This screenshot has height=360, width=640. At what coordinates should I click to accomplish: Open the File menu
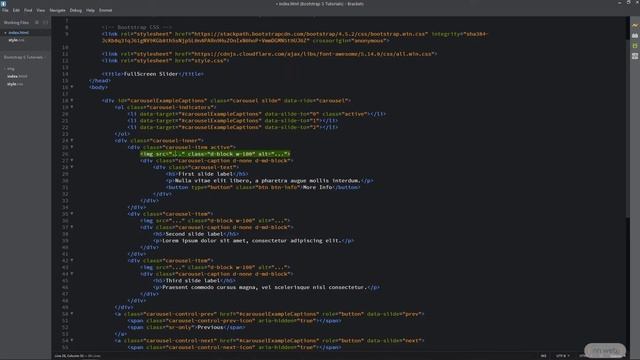5,10
